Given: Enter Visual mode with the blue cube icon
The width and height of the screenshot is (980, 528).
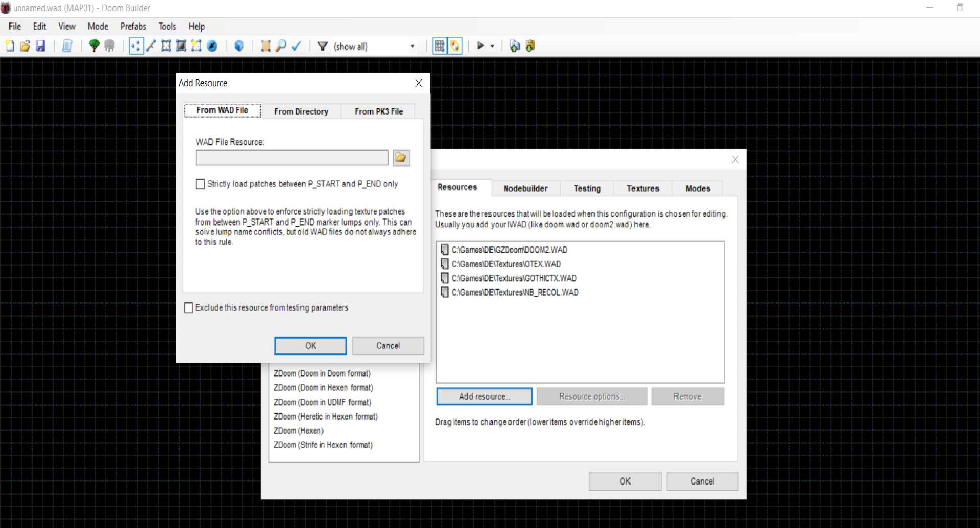Looking at the screenshot, I should tap(238, 46).
